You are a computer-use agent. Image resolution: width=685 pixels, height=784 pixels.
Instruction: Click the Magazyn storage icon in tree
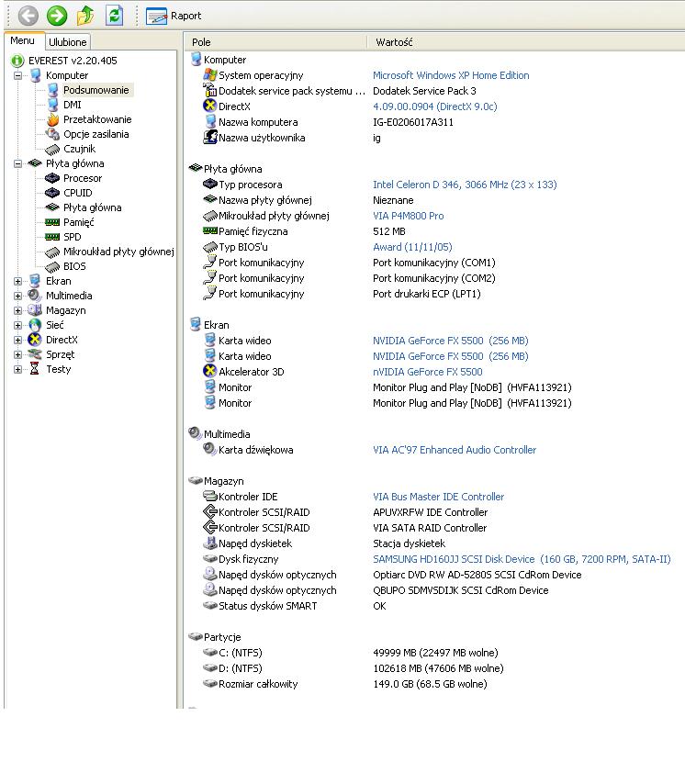pyautogui.click(x=35, y=310)
